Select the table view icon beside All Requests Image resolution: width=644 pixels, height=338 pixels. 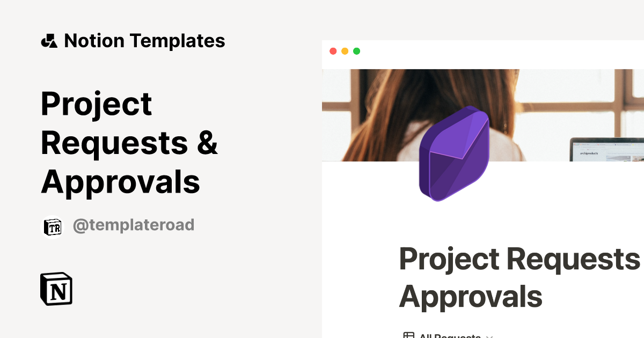pos(410,335)
